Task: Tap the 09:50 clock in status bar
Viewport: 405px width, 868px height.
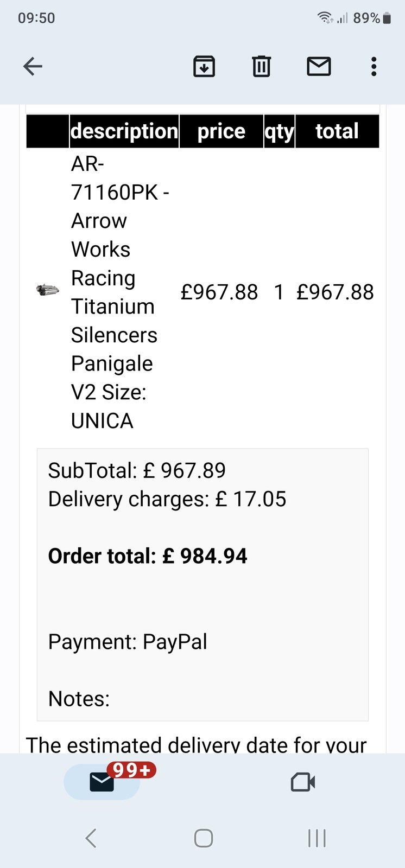Action: click(36, 18)
